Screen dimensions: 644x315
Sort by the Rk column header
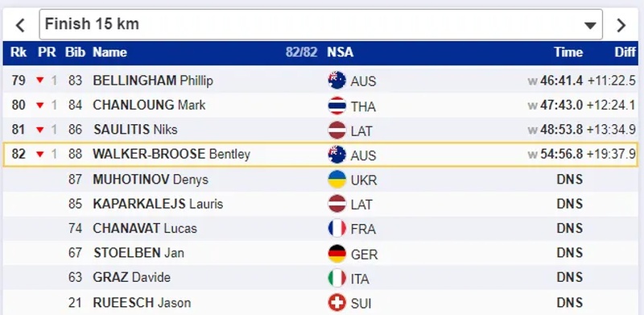tap(19, 52)
